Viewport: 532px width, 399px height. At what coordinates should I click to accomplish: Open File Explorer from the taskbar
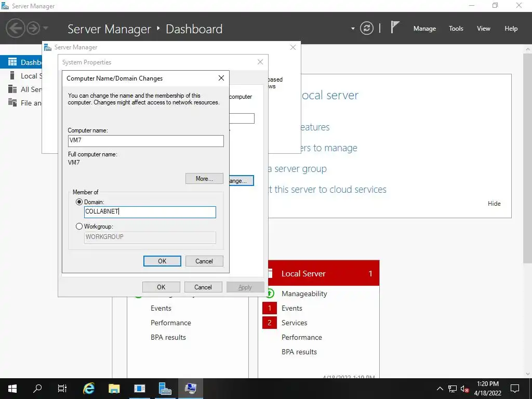(114, 389)
